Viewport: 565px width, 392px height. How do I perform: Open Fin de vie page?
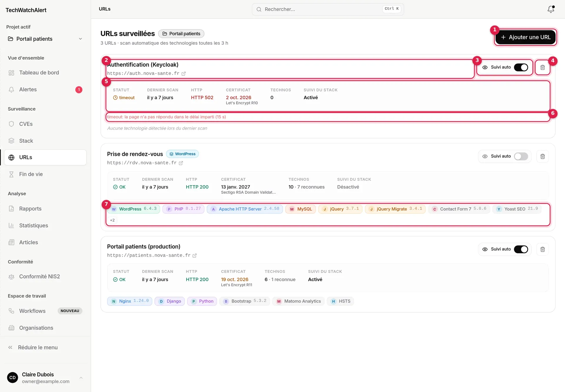click(x=45, y=174)
